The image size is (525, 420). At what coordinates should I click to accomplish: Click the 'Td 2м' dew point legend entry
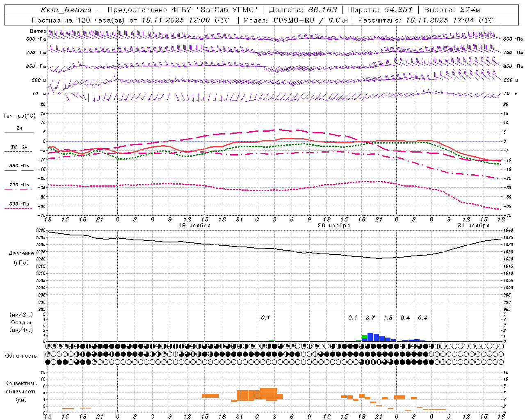(19, 147)
